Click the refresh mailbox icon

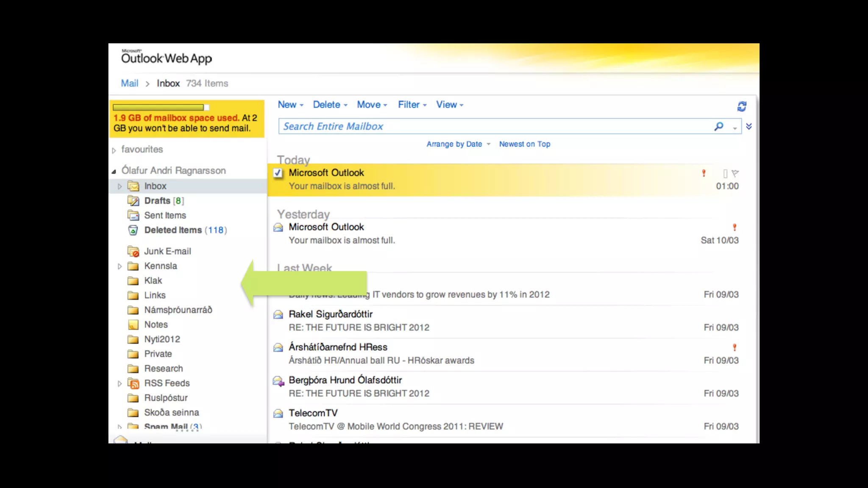coord(741,106)
